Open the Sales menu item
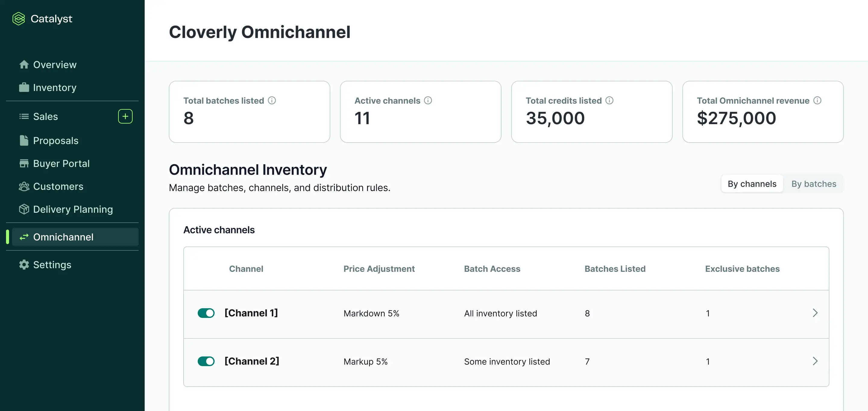 pyautogui.click(x=46, y=116)
